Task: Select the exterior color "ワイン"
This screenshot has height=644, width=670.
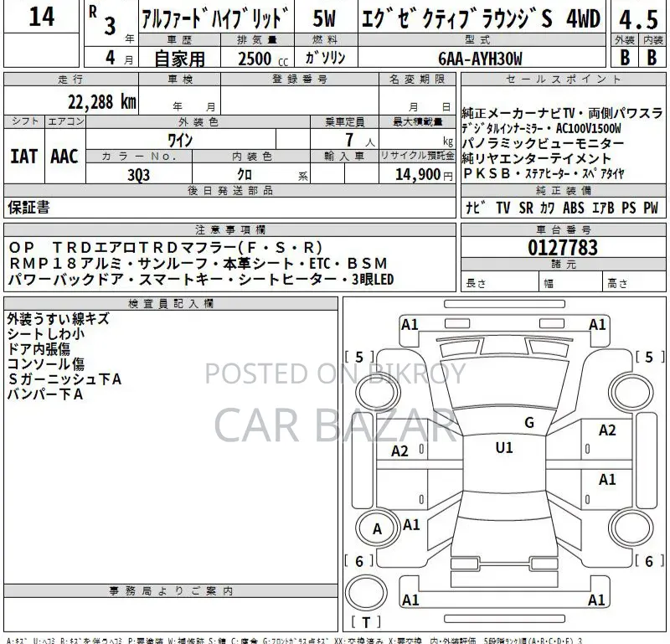Action: [180, 139]
